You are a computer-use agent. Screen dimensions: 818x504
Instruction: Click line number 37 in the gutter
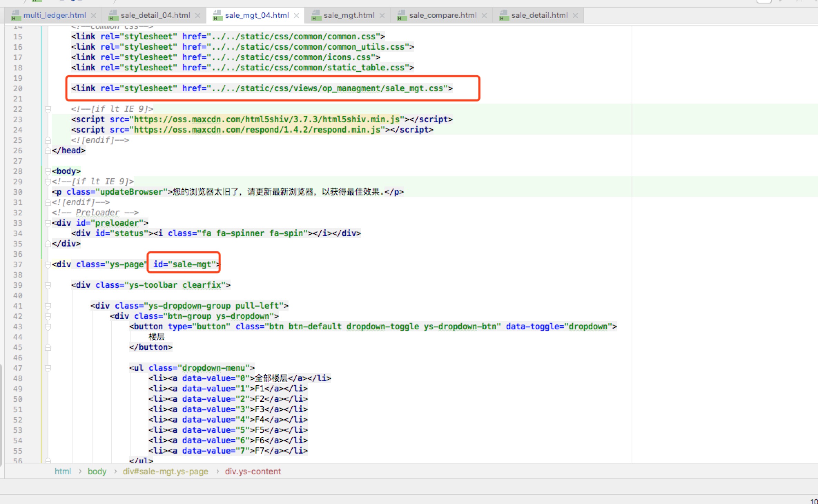pyautogui.click(x=18, y=264)
